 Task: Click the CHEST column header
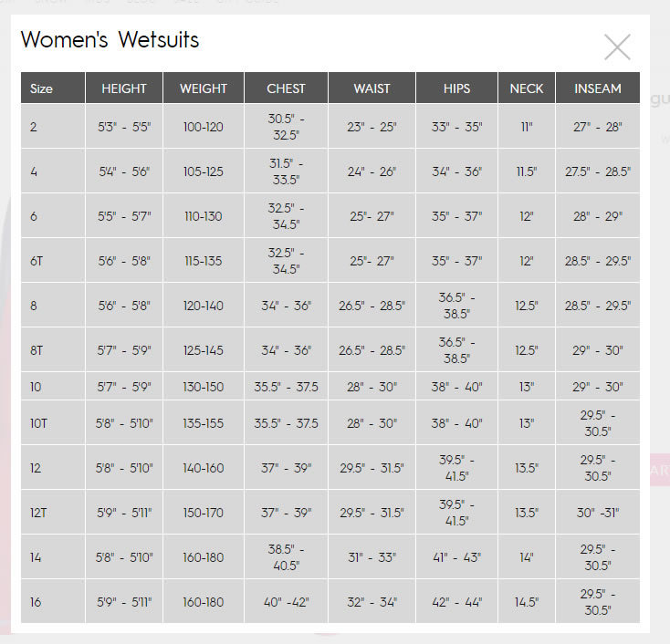(x=286, y=88)
